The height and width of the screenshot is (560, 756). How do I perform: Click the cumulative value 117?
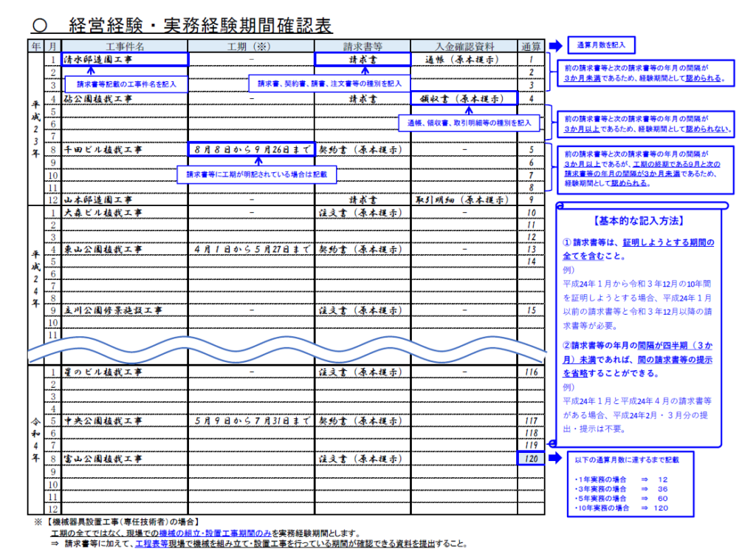tap(532, 421)
